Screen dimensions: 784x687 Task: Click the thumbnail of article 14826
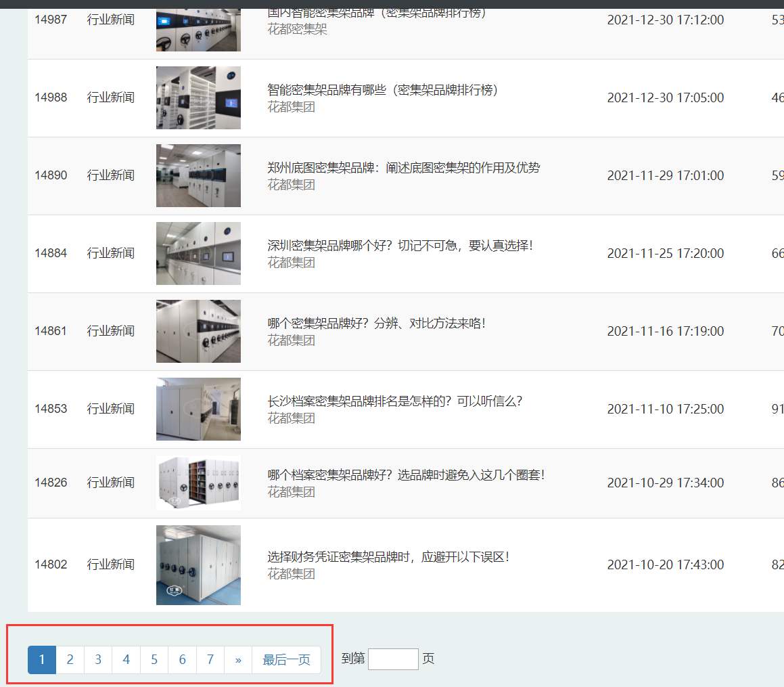click(198, 483)
